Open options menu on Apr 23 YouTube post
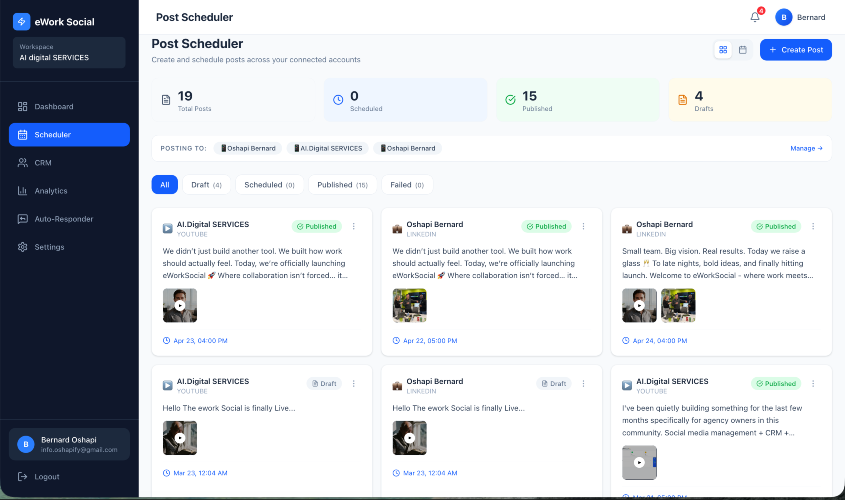Image resolution: width=845 pixels, height=500 pixels. tap(354, 226)
